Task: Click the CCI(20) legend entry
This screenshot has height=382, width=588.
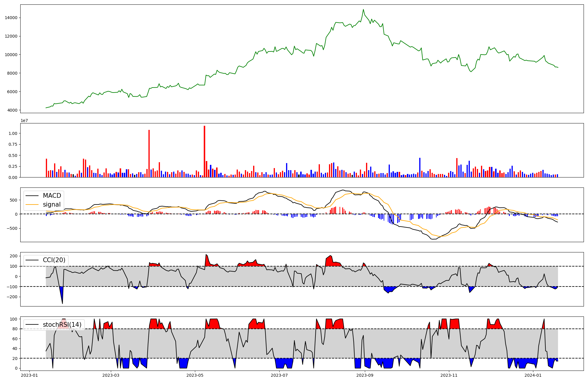Action: tap(54, 260)
